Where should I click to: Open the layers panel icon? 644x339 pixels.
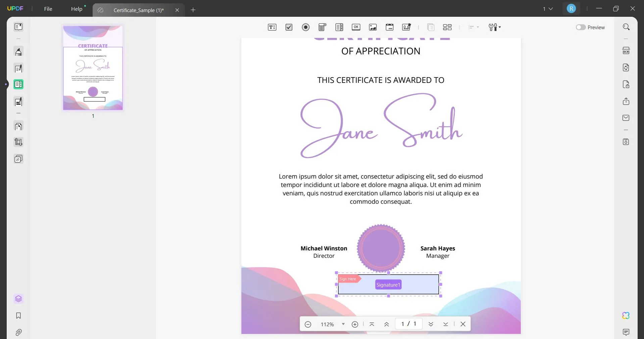coord(18,299)
